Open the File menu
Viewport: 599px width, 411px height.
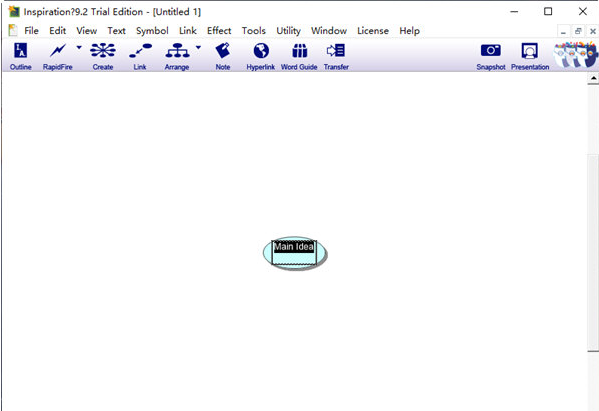[31, 31]
